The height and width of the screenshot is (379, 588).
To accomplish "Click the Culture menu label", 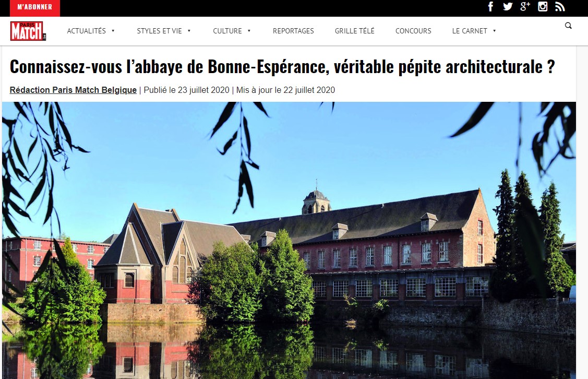I will click(227, 31).
